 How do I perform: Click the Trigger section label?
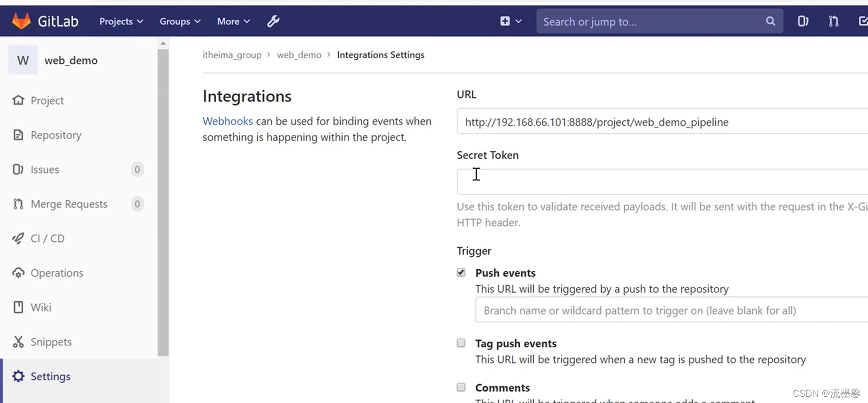[x=474, y=251]
